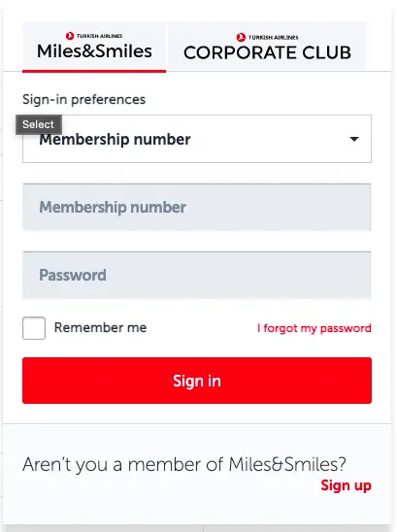The image size is (397, 532).
Task: Open the Sign-in preferences combo box
Action: (x=197, y=139)
